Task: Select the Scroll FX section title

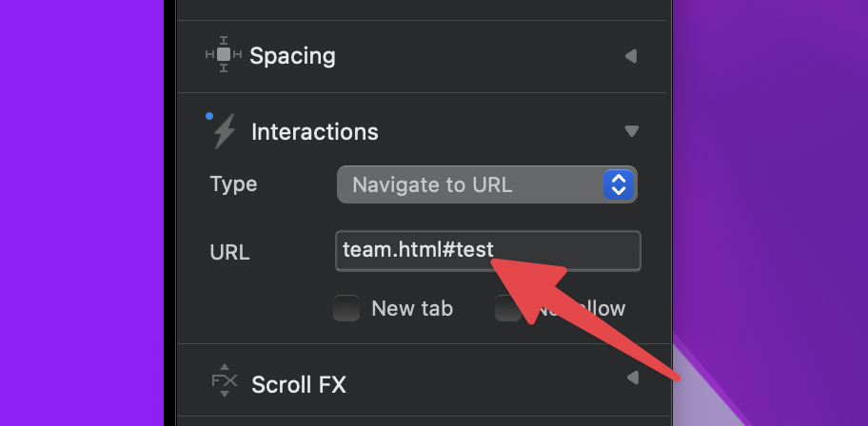Action: (298, 384)
